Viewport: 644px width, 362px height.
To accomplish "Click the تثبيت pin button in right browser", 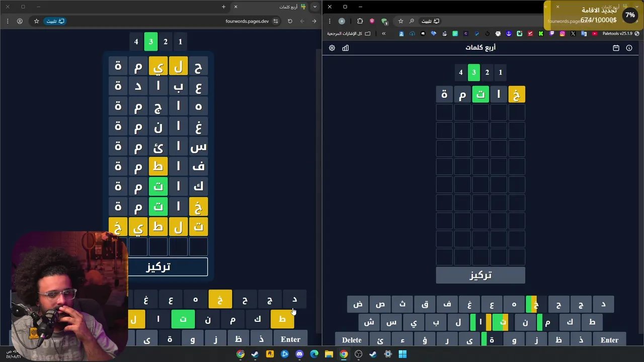I will tap(430, 21).
